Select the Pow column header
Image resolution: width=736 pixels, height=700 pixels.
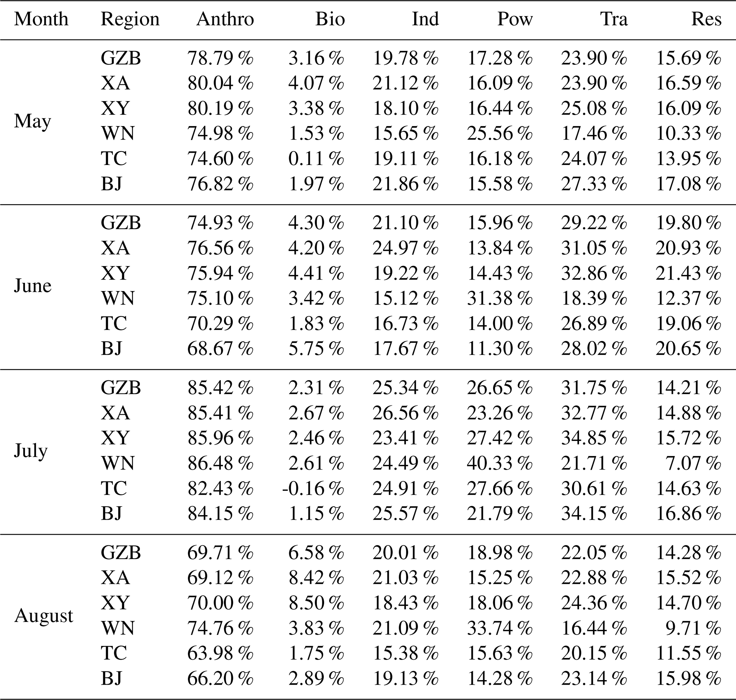515,19
